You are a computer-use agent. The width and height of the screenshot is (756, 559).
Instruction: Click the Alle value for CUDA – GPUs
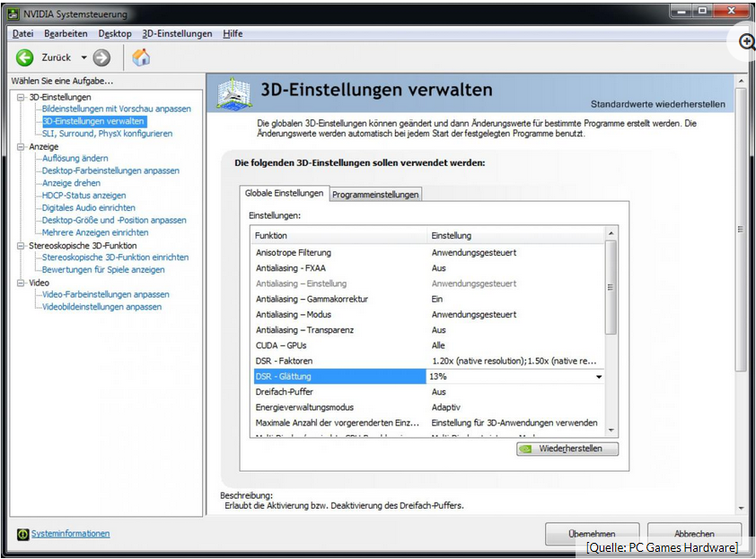coord(438,345)
